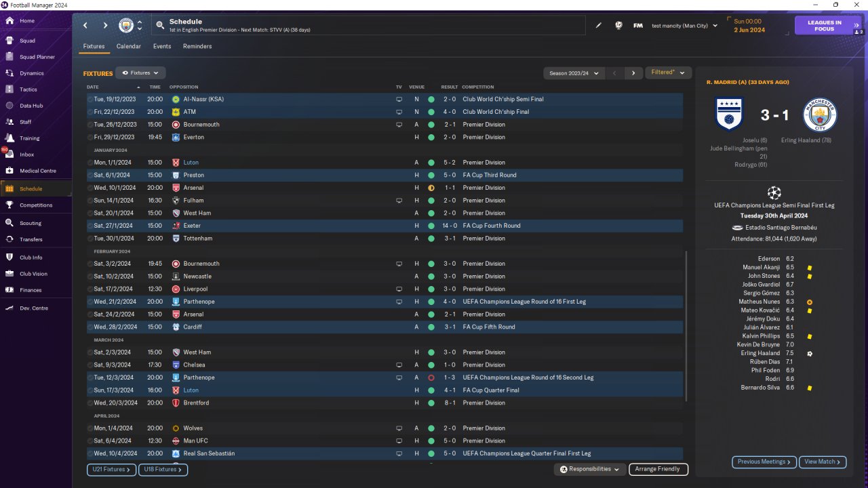Screen dimensions: 868x488
Task: Navigate forward with the right arrow
Action: coord(105,26)
